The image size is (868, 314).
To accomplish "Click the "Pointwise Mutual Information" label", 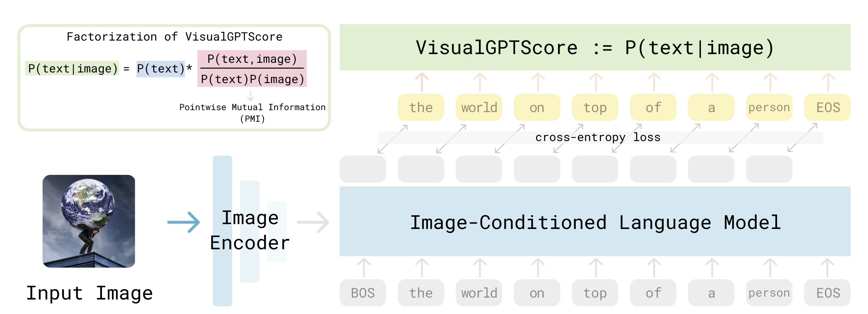I will click(252, 107).
